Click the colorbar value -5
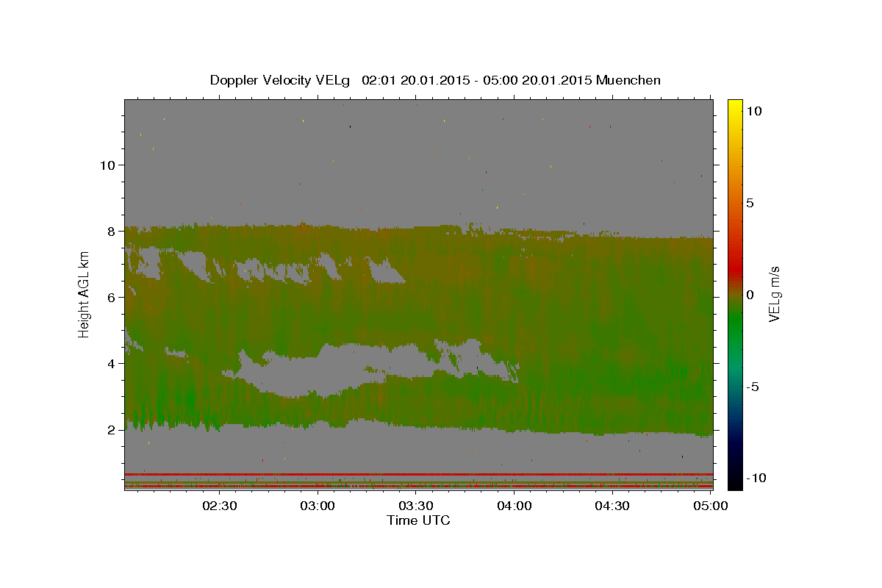Image resolution: width=882 pixels, height=588 pixels. click(753, 387)
